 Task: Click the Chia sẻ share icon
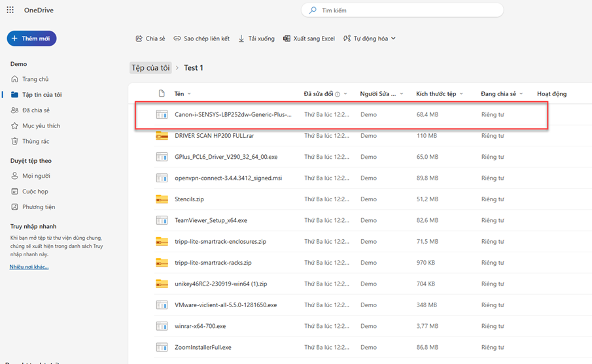click(x=139, y=39)
